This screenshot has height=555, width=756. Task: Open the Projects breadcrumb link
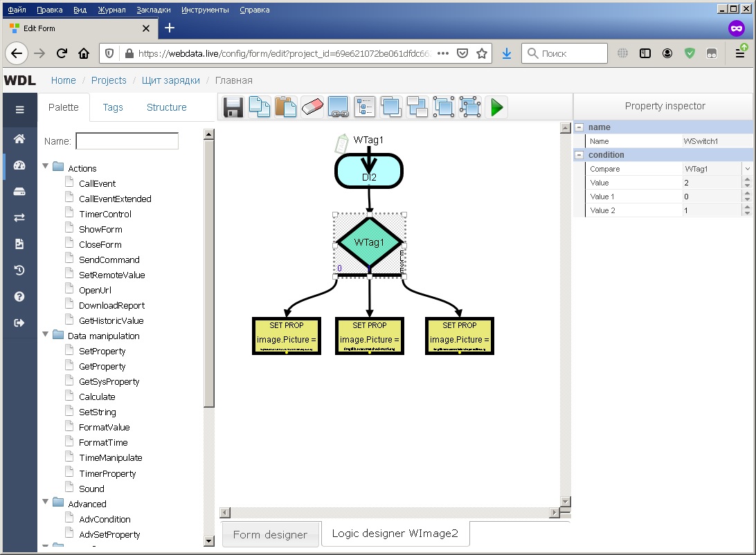pos(109,80)
